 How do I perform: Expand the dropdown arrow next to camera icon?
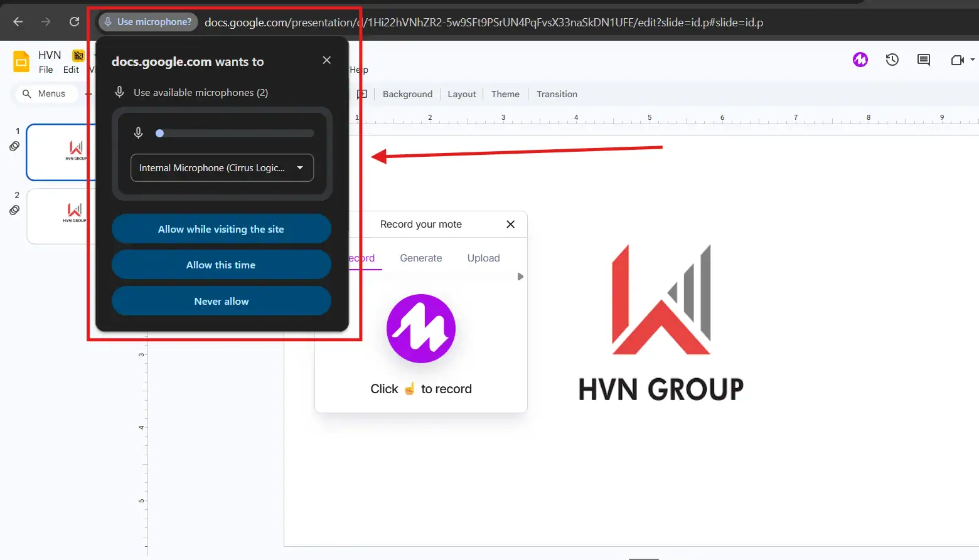point(973,60)
